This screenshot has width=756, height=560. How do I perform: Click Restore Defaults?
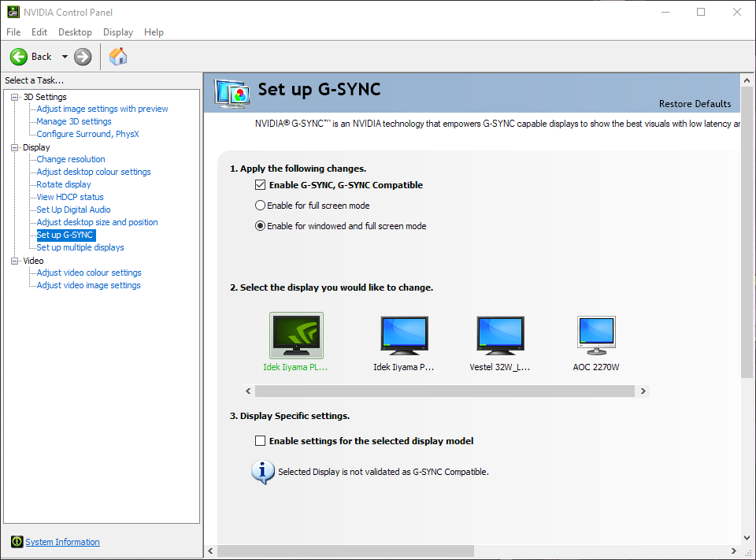pyautogui.click(x=695, y=104)
